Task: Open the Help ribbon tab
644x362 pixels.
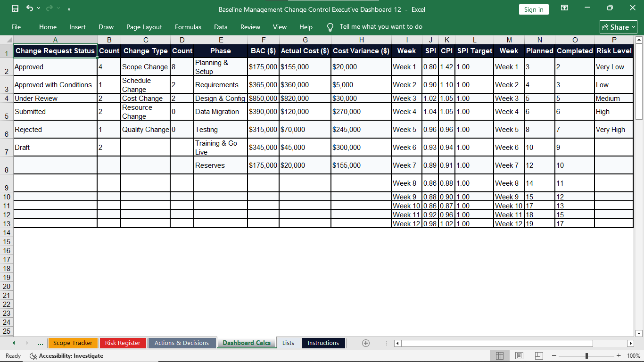Action: coord(306,27)
